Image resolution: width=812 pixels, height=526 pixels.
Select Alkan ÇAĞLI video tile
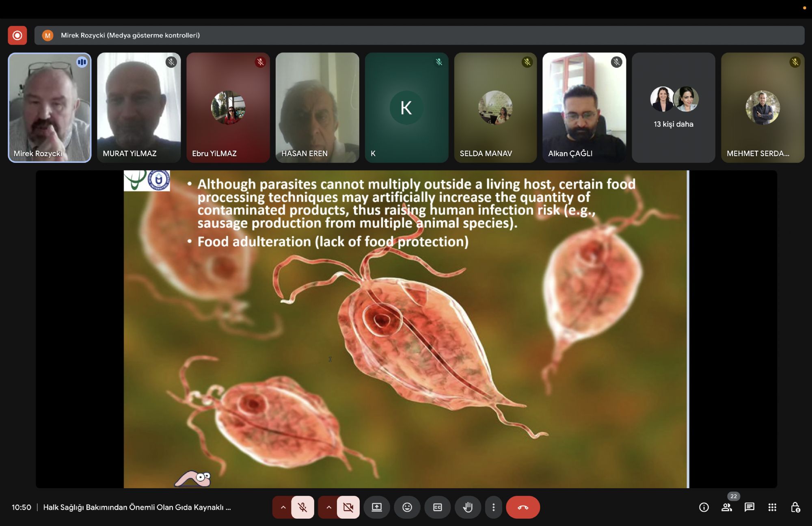(x=584, y=108)
